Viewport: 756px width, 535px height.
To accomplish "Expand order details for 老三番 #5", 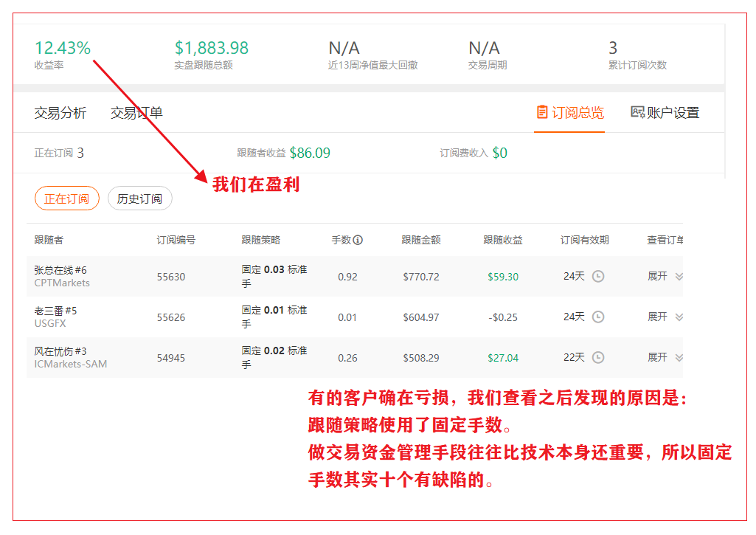I will pos(657,317).
